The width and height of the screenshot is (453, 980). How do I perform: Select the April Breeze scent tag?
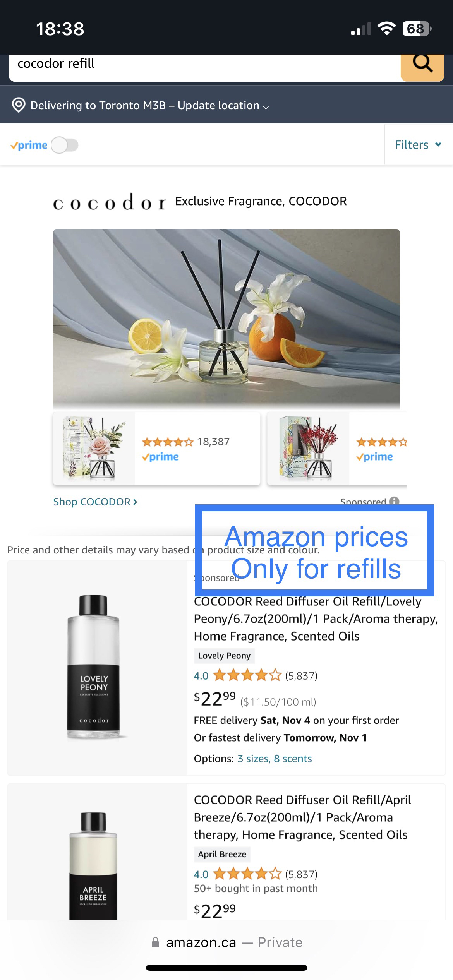pyautogui.click(x=222, y=854)
